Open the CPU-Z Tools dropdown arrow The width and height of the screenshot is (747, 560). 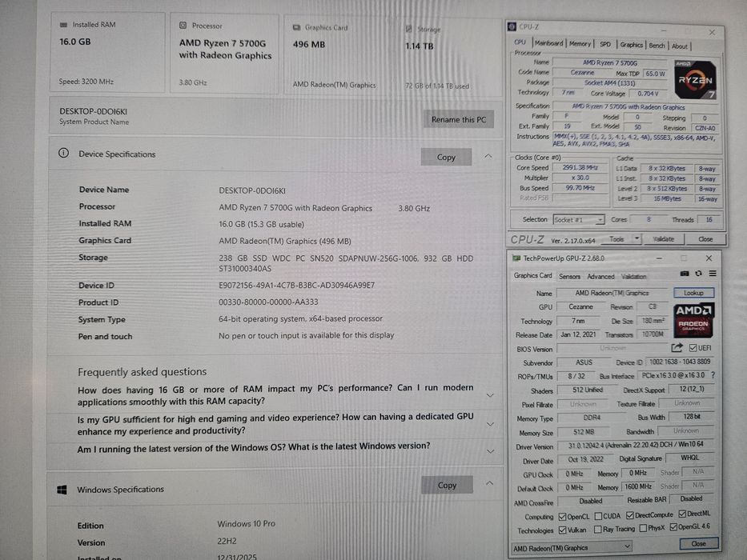(637, 238)
